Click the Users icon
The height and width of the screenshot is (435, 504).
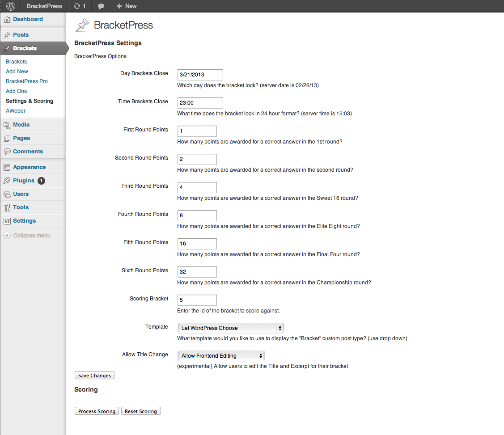[x=7, y=194]
